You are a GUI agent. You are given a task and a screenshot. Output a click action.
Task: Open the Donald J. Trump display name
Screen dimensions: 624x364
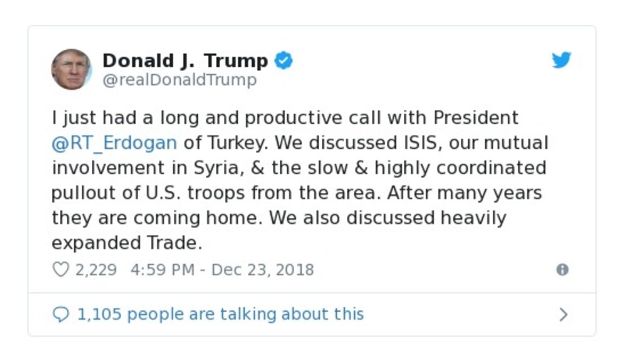(185, 61)
